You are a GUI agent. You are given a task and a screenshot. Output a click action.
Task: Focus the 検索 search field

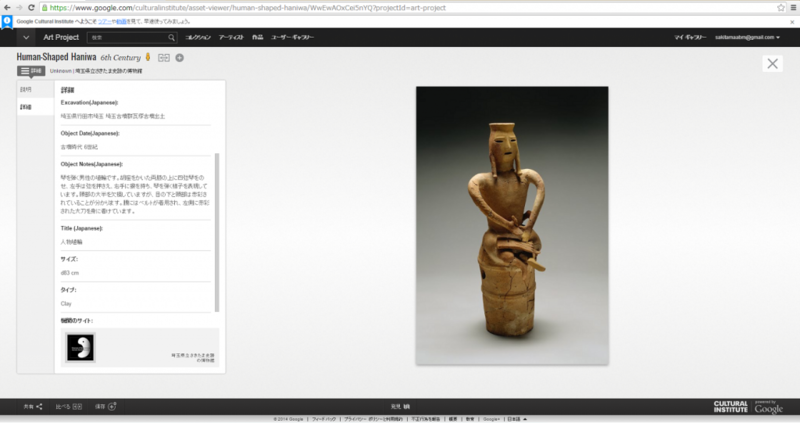pos(128,37)
